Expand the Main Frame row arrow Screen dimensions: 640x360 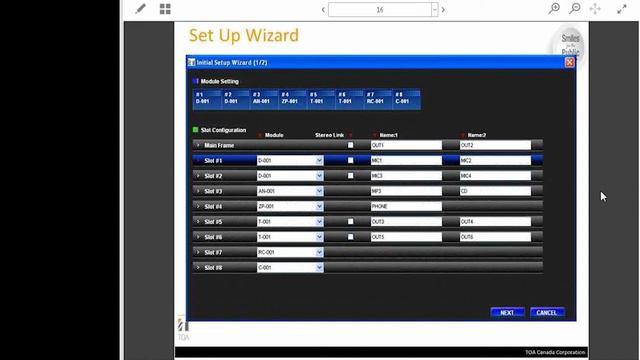coord(198,145)
